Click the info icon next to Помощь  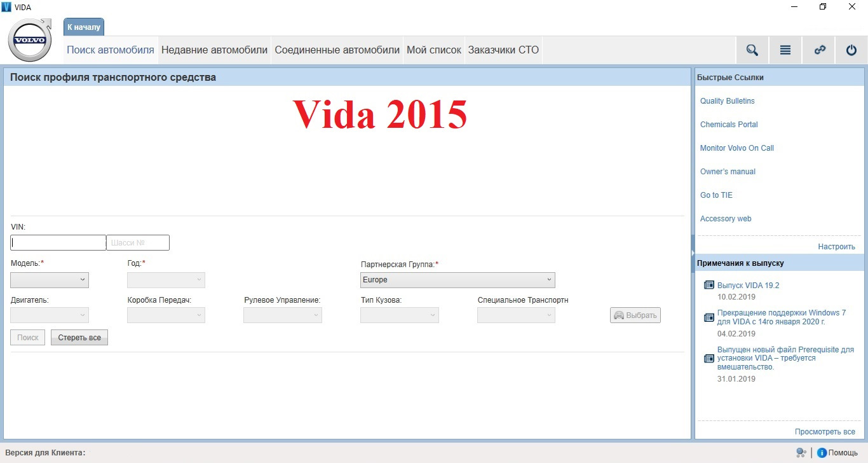pyautogui.click(x=822, y=453)
